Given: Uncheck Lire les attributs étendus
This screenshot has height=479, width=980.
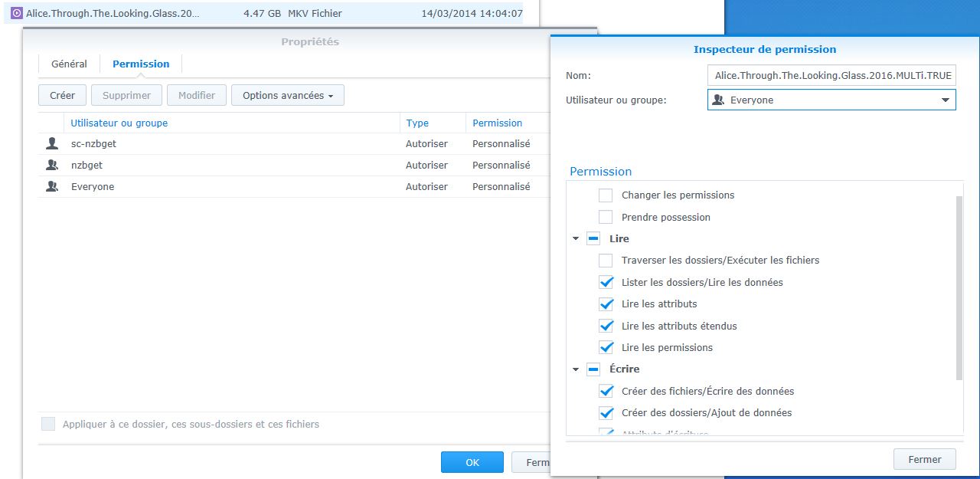Looking at the screenshot, I should pyautogui.click(x=606, y=326).
